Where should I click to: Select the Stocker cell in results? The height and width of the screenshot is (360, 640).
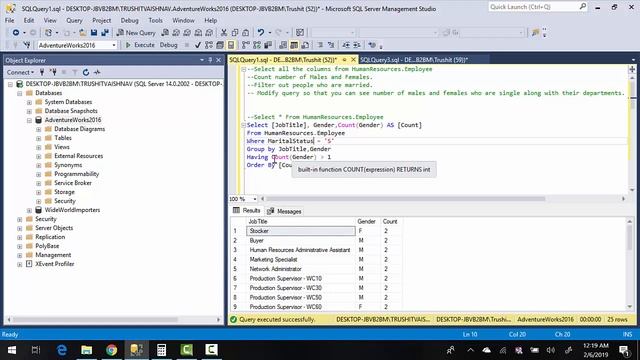[301, 231]
